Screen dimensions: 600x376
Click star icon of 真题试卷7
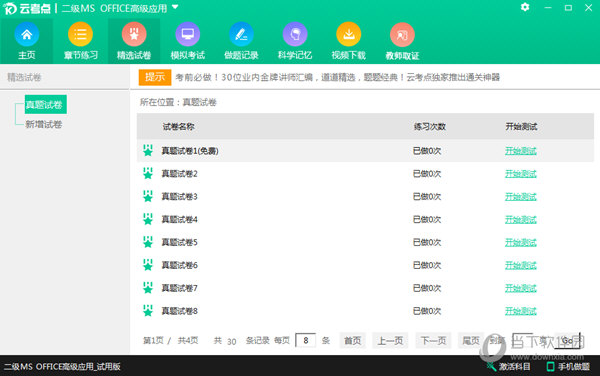tap(148, 288)
